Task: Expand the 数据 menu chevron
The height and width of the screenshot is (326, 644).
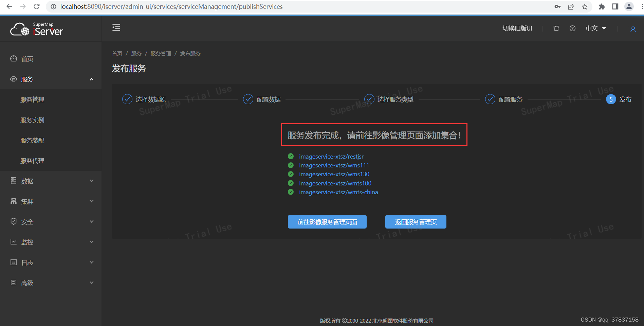Action: 91,181
